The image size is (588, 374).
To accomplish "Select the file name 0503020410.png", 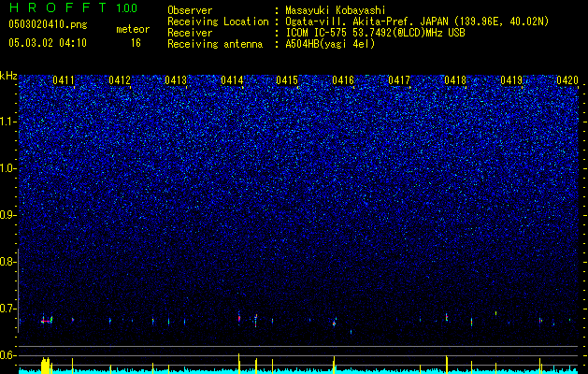I will click(x=48, y=24).
